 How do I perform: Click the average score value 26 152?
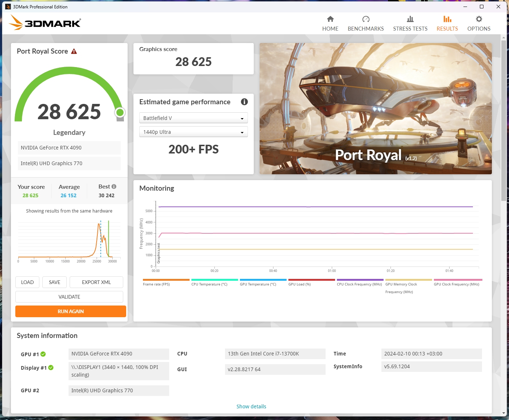point(69,195)
